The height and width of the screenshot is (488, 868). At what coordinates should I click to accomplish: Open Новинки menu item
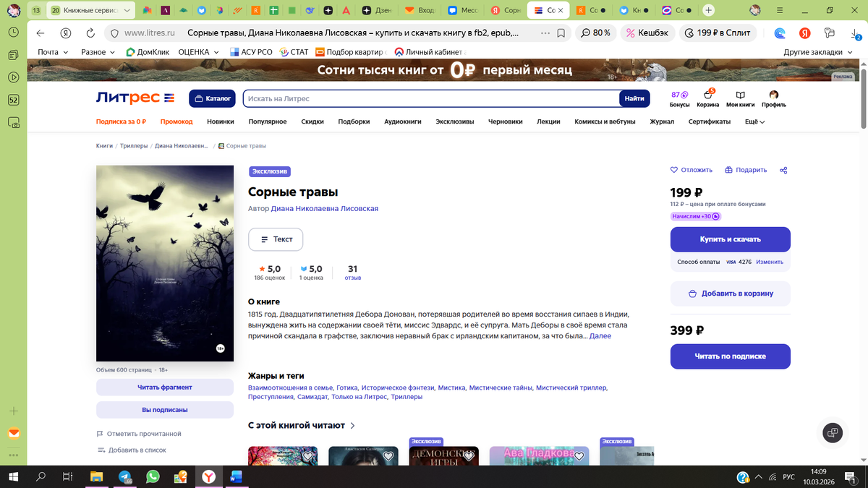pyautogui.click(x=221, y=121)
